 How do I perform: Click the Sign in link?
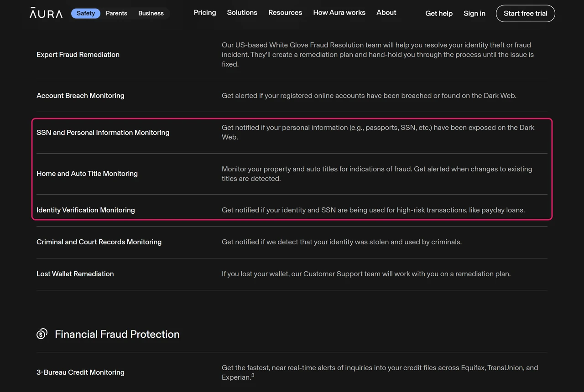(x=474, y=14)
